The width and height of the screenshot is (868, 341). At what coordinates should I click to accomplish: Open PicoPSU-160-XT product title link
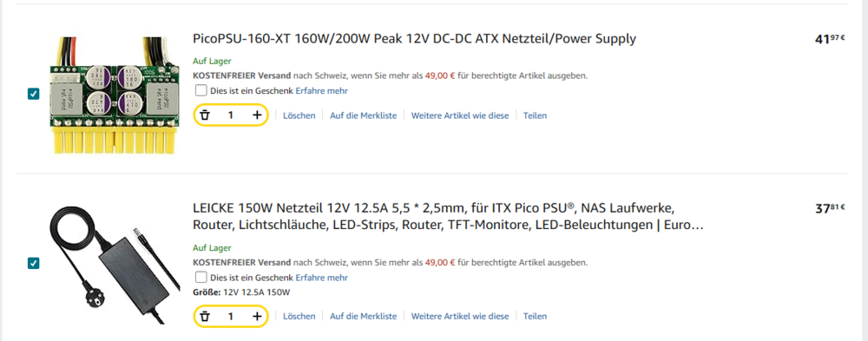pos(415,39)
